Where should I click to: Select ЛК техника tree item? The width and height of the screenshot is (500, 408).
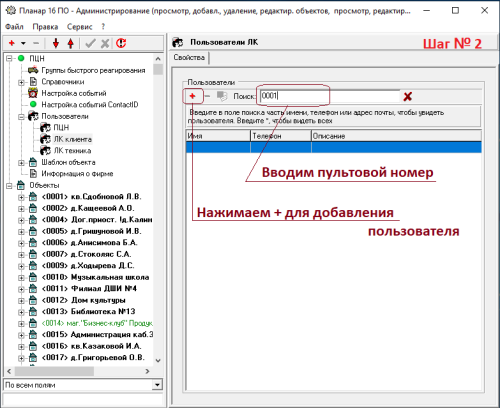click(x=72, y=151)
